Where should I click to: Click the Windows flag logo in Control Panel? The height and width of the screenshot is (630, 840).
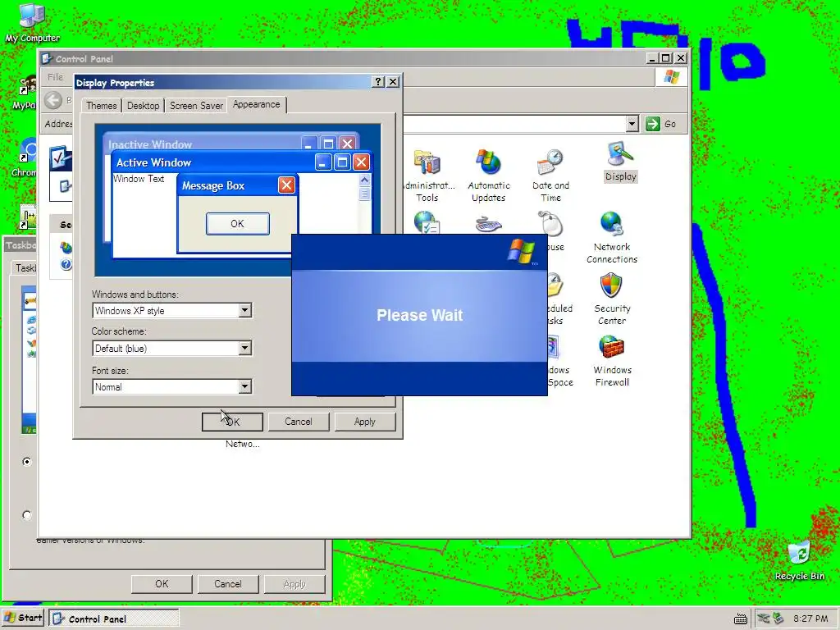pos(671,76)
